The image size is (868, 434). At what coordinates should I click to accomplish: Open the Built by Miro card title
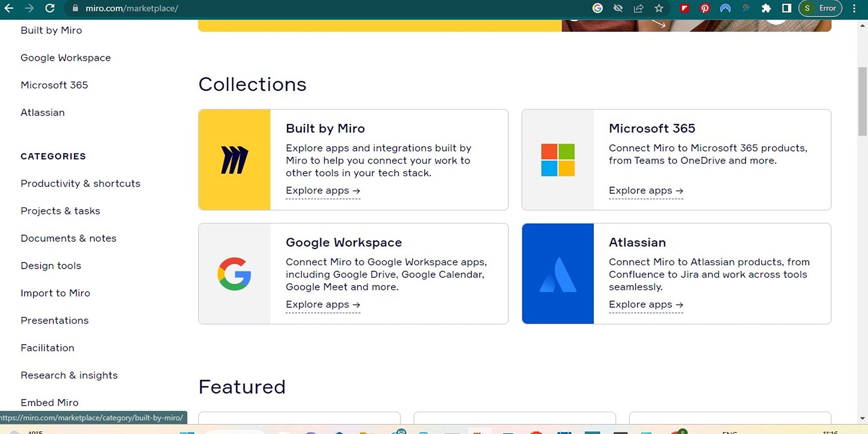pos(325,128)
